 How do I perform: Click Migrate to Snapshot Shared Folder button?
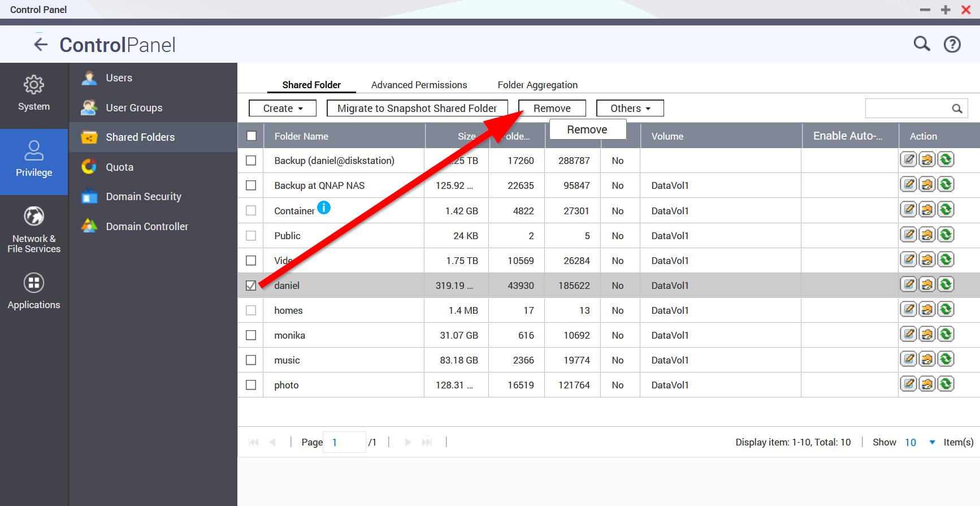(417, 109)
